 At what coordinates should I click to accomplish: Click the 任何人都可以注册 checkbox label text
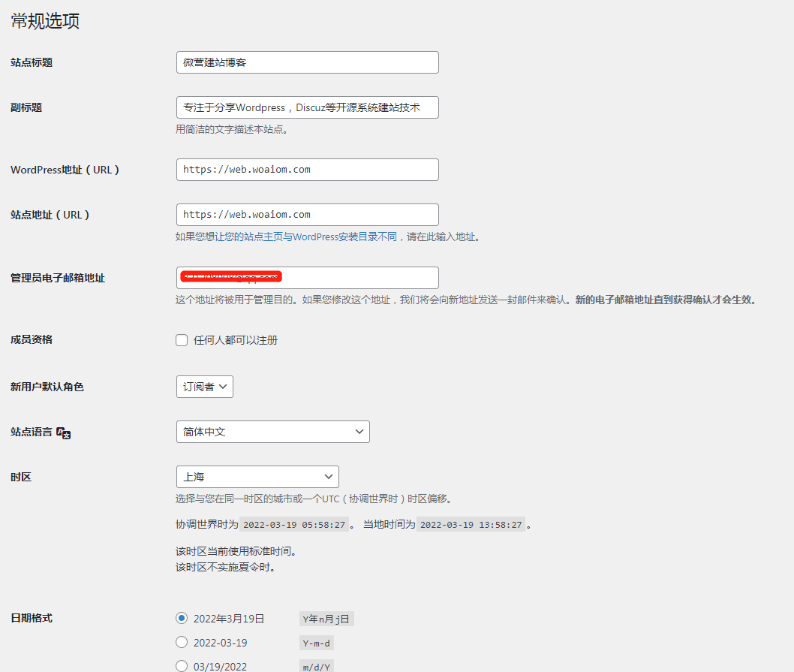click(236, 340)
